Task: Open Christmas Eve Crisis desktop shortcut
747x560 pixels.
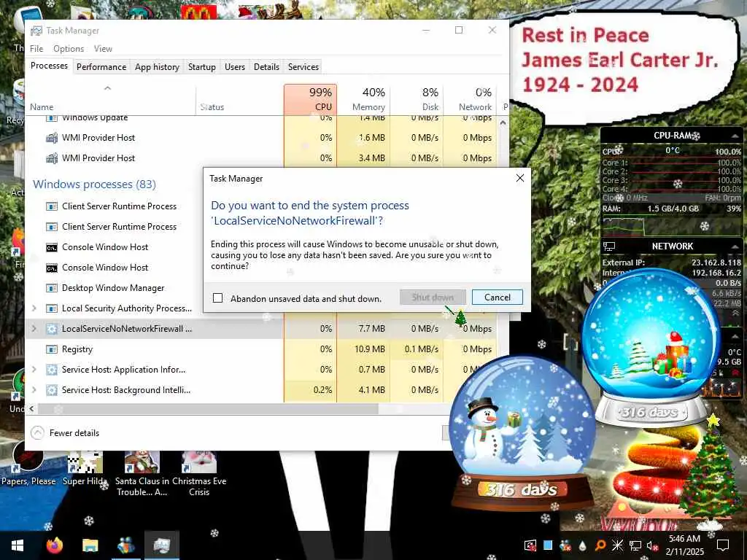Action: [199, 472]
